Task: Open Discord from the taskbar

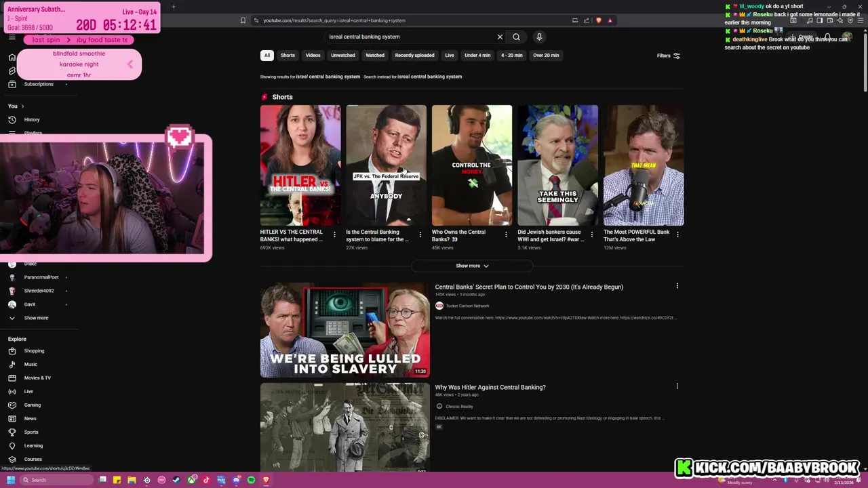Action: point(236,480)
